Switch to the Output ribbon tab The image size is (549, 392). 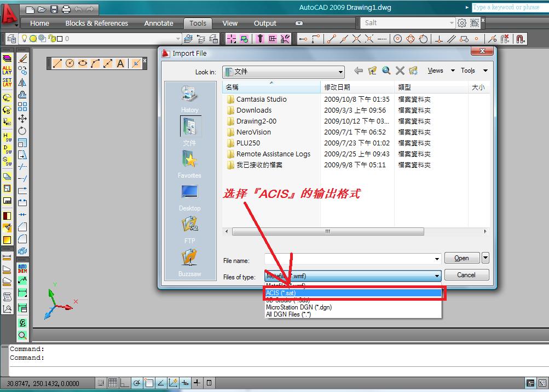[265, 24]
